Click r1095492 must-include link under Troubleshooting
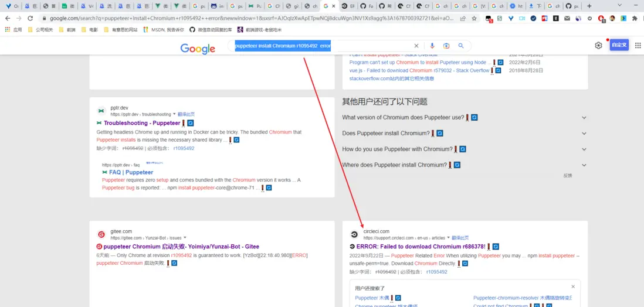The image size is (644, 307). click(x=184, y=148)
